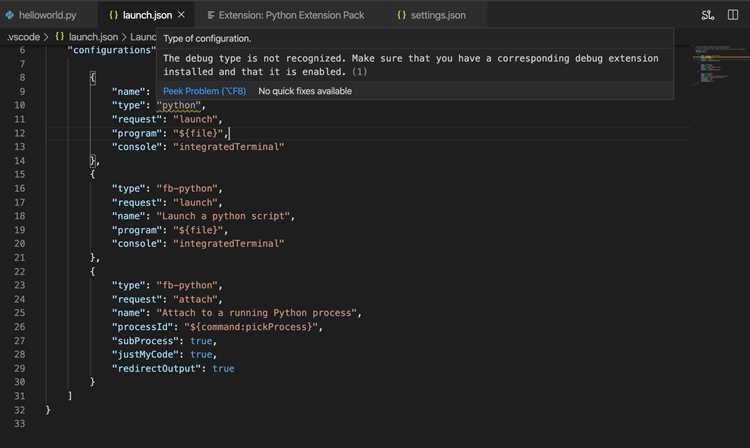Click "launch" request value on line 17
Image resolution: width=750 pixels, height=448 pixels.
coord(196,203)
